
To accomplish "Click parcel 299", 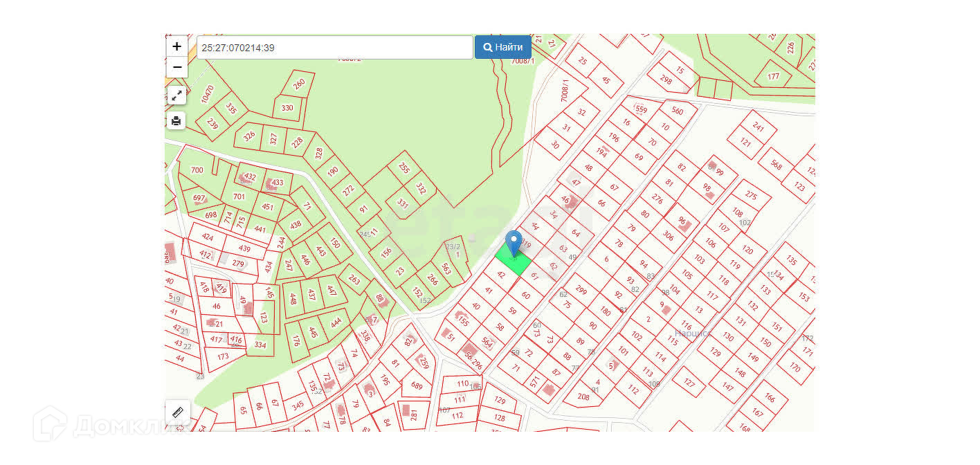I will point(581,291).
